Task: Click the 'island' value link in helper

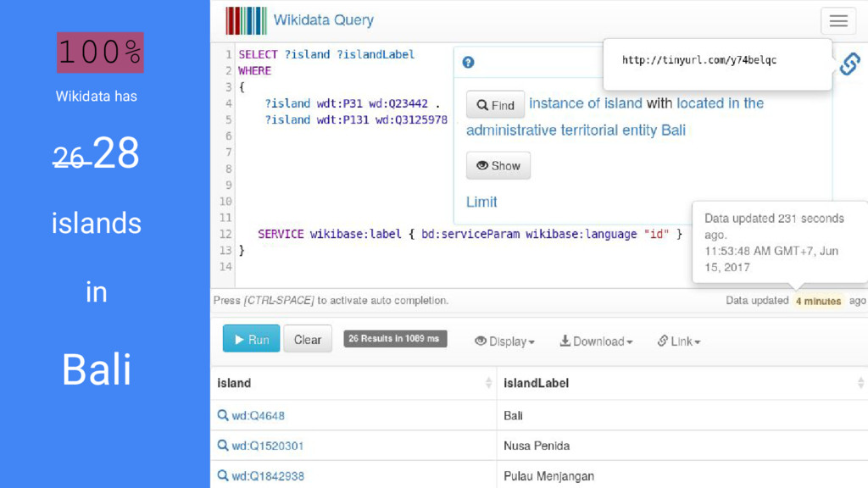Action: [623, 103]
